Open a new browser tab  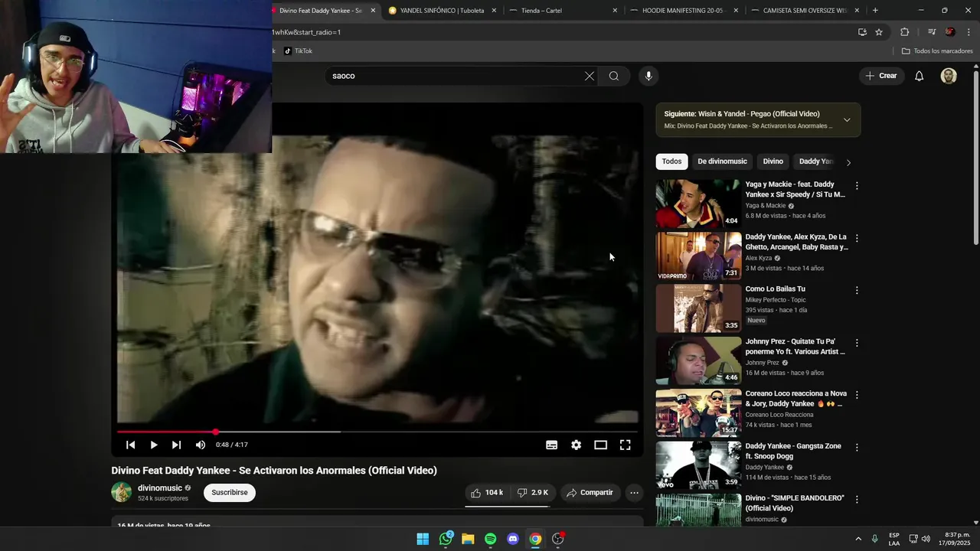[x=875, y=11]
